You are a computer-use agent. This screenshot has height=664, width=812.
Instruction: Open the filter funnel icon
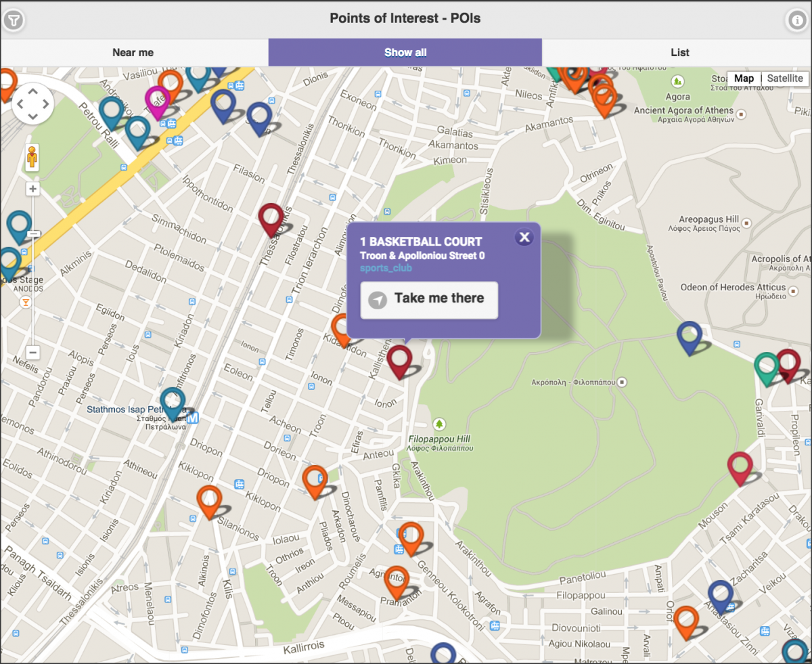13,20
